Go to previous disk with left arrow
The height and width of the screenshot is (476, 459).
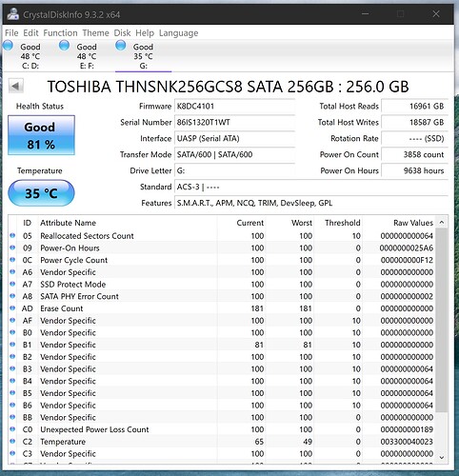[x=16, y=86]
